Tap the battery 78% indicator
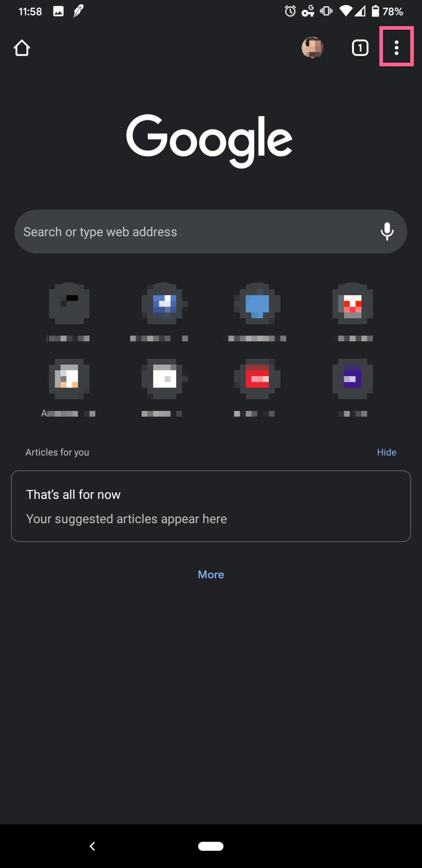The image size is (422, 868). pyautogui.click(x=387, y=11)
